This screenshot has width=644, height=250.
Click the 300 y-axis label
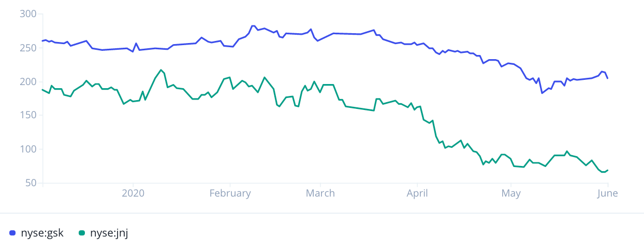click(x=28, y=14)
